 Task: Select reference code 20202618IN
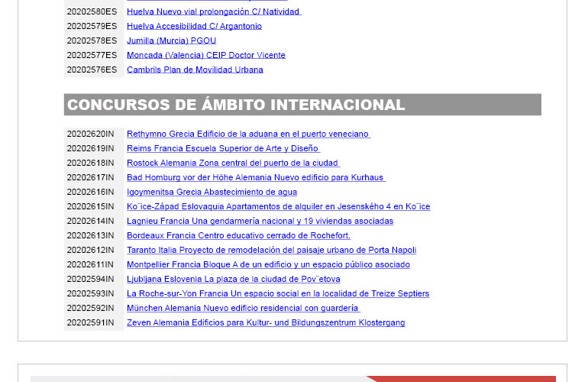coord(90,163)
